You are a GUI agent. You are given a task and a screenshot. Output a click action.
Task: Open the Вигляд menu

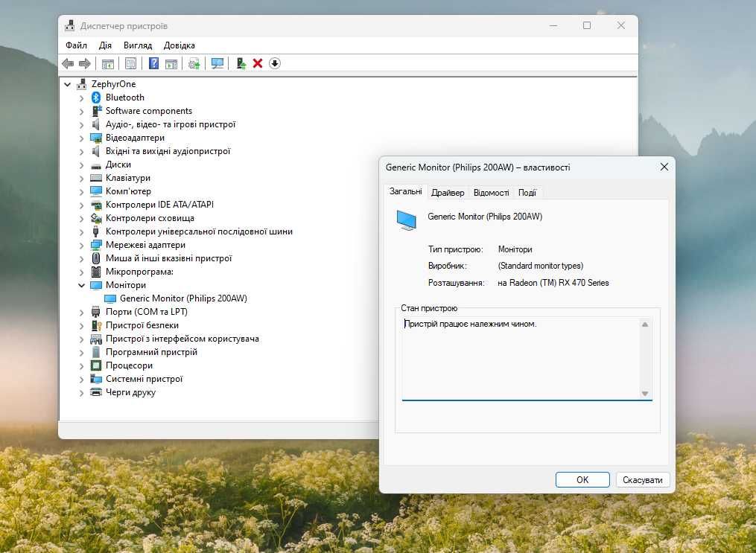tap(137, 45)
